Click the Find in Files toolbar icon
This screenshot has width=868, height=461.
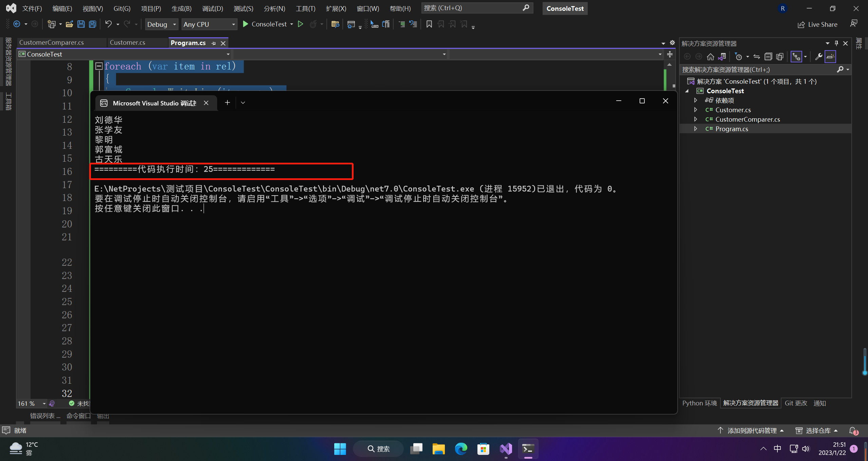(335, 24)
